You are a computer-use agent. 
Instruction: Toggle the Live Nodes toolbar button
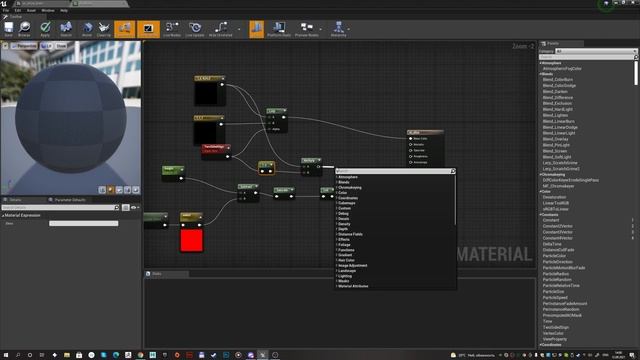172,29
